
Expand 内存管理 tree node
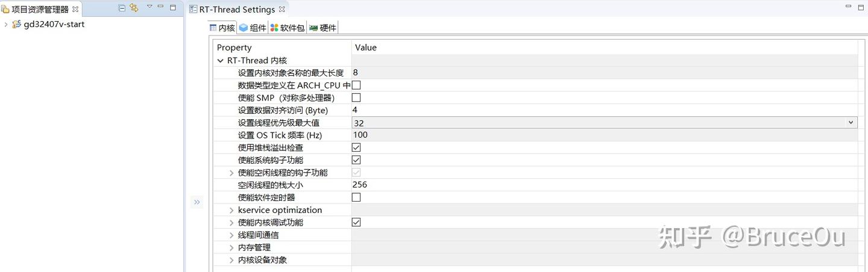(x=231, y=247)
